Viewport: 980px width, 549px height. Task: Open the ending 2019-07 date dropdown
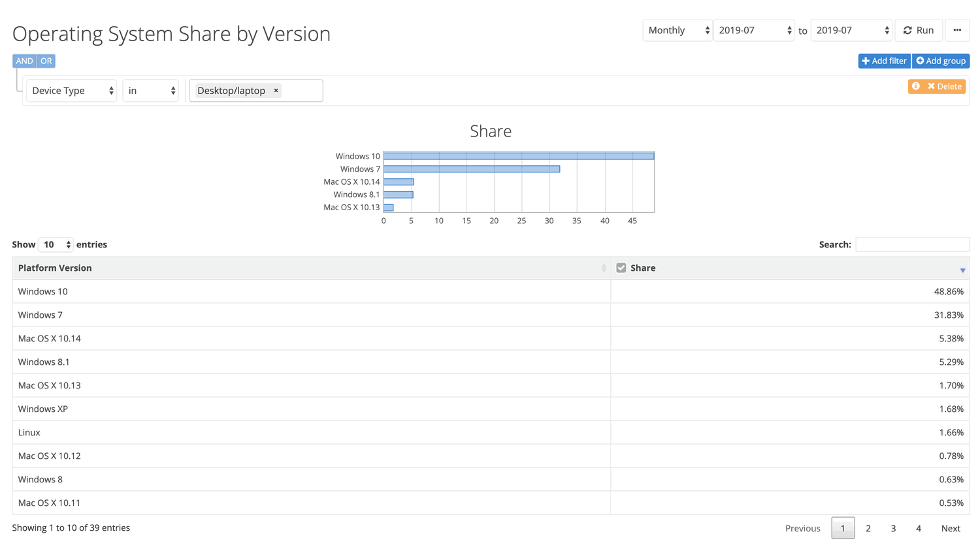point(851,30)
